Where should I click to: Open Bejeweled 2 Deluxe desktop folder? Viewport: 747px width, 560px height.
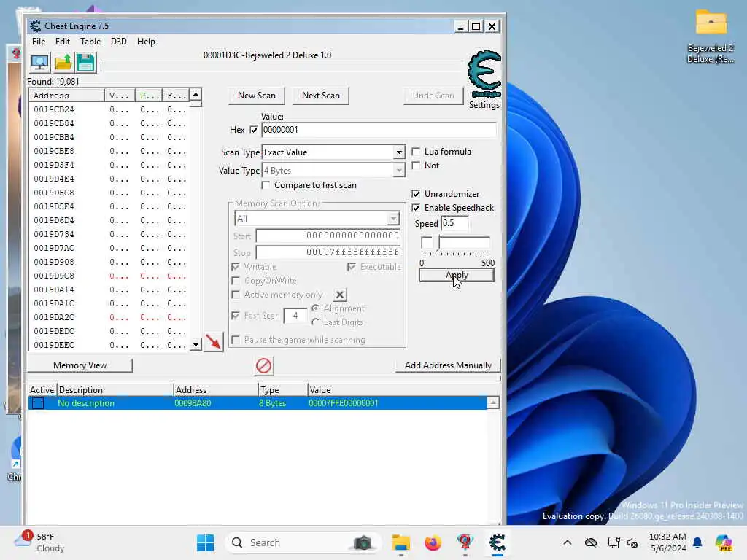click(x=711, y=36)
